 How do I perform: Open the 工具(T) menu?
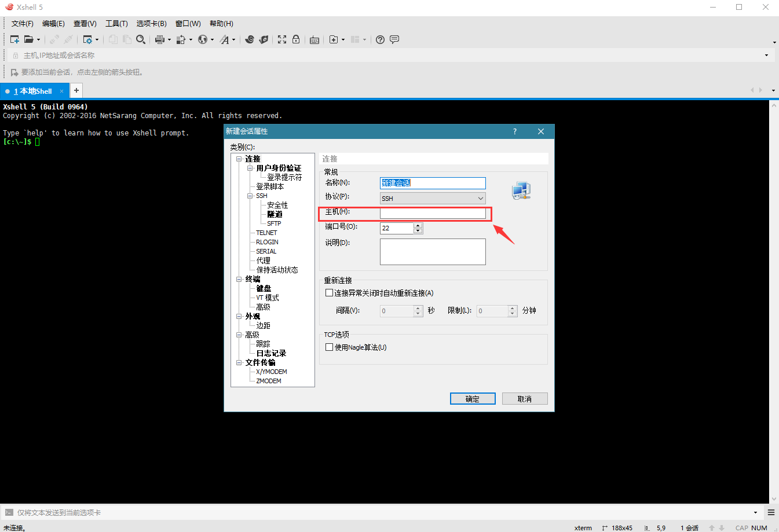click(x=116, y=24)
